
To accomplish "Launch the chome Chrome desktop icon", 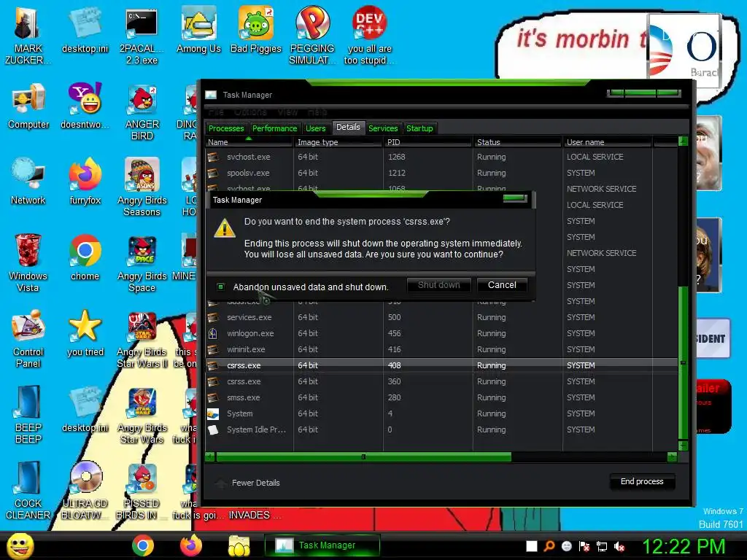I will pos(85,257).
